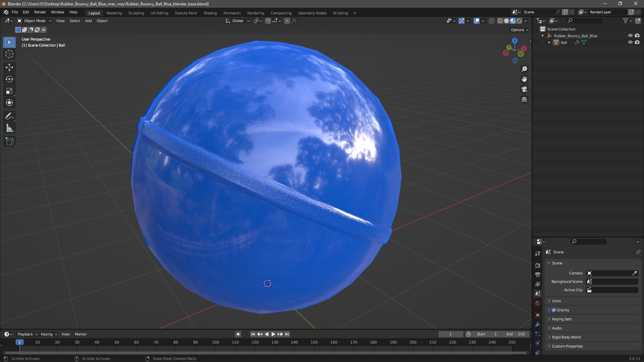Jump to the timeline end frame
Viewport: 644px width, 362px height.
point(287,334)
